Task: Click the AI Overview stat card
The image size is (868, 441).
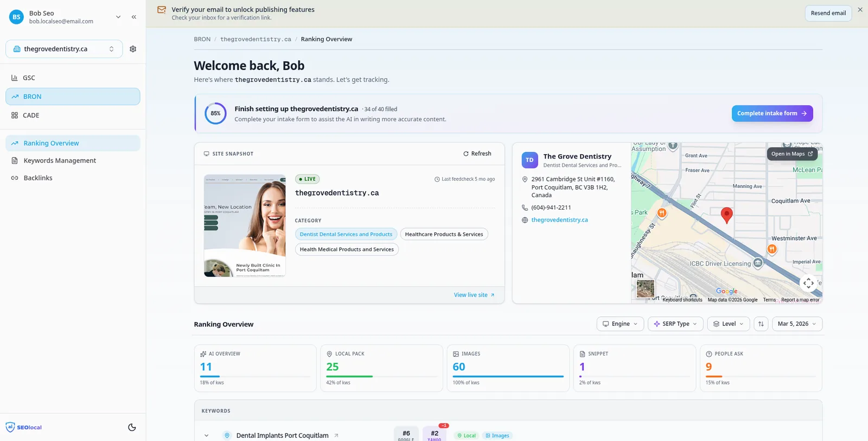Action: click(x=255, y=368)
